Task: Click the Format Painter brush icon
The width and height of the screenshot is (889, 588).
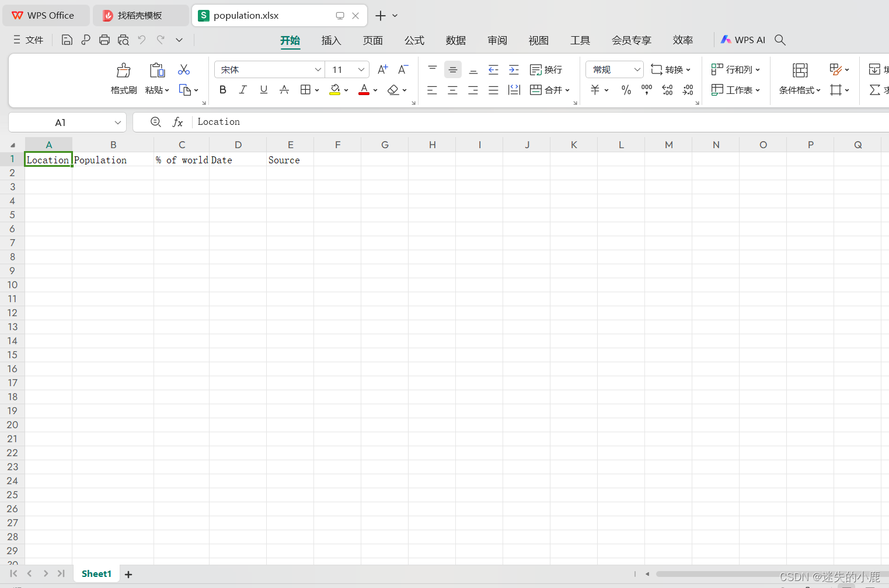Action: tap(124, 70)
